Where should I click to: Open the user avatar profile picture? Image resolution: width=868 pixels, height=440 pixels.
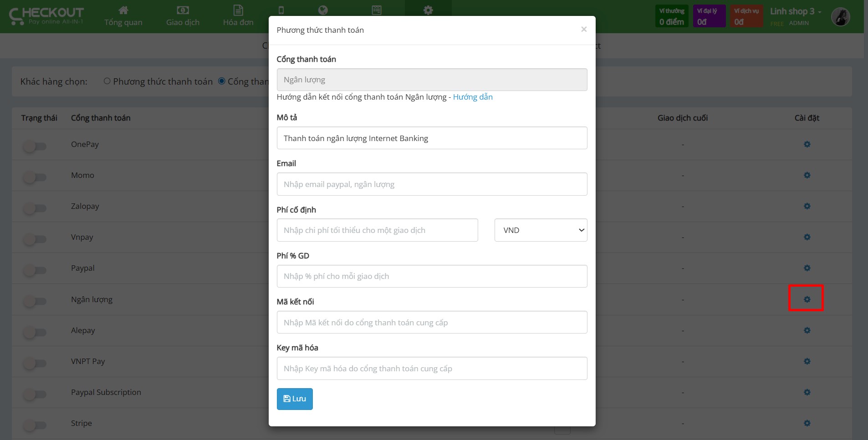pyautogui.click(x=840, y=17)
